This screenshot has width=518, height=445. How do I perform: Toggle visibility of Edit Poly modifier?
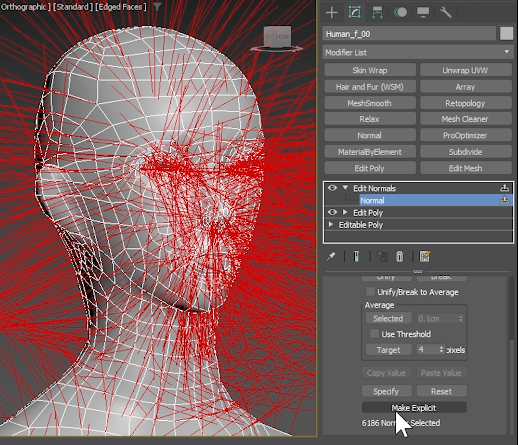click(x=332, y=212)
